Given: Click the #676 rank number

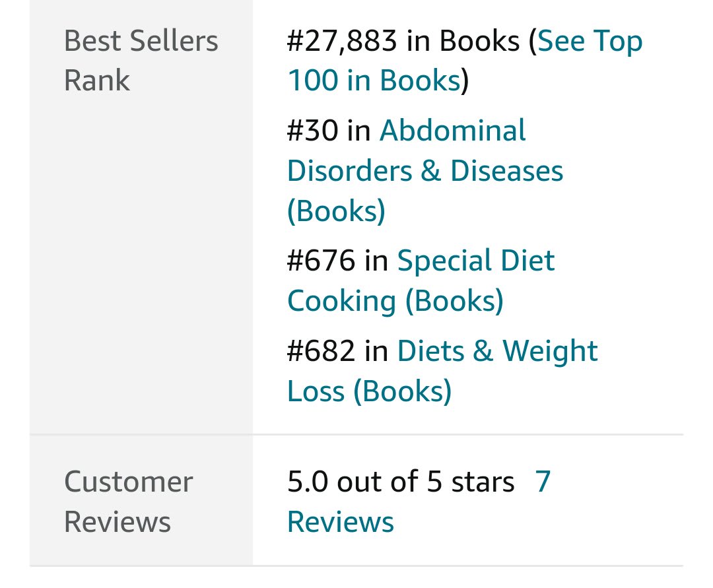Looking at the screenshot, I should [321, 261].
